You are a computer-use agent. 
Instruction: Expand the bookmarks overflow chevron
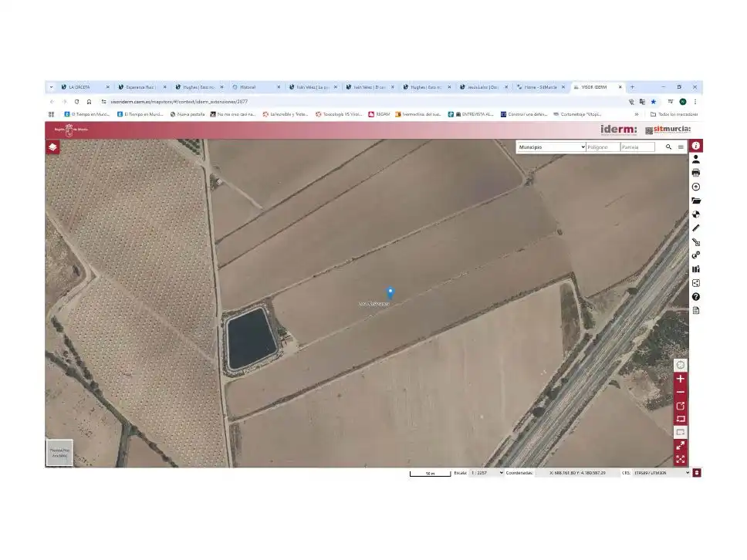[x=637, y=114]
